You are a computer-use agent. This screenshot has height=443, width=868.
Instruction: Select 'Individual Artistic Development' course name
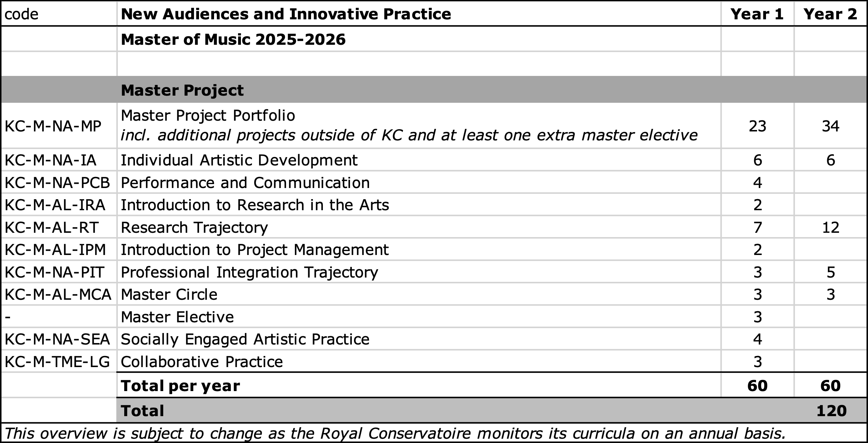tap(239, 160)
